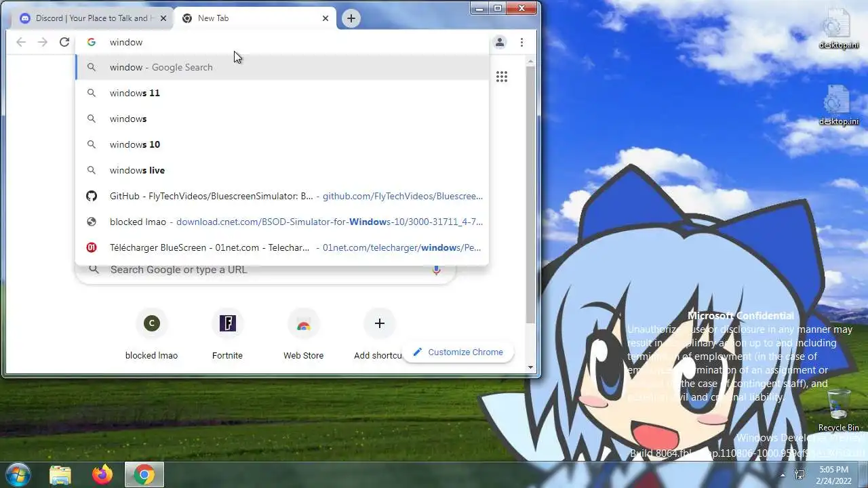Click scrollbar down arrow in Chrome
The height and width of the screenshot is (488, 868).
pos(531,367)
